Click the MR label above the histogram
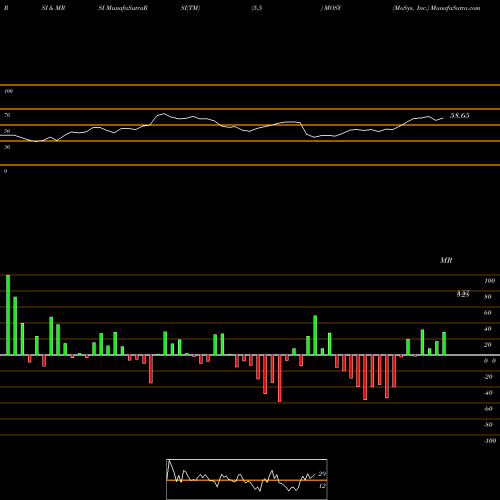The height and width of the screenshot is (500, 500). (446, 260)
